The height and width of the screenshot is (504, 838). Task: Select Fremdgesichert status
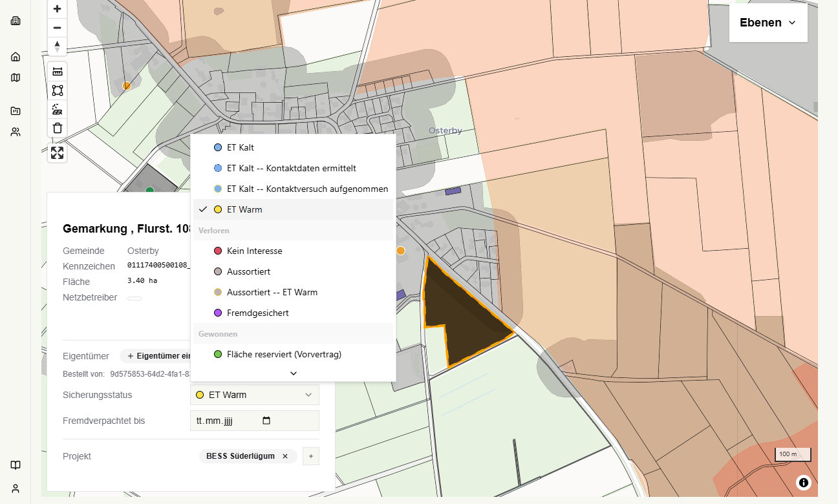point(294,313)
